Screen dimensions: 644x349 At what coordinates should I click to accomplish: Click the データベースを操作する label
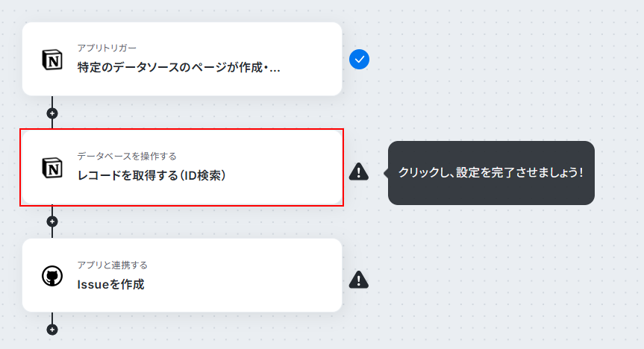point(127,157)
